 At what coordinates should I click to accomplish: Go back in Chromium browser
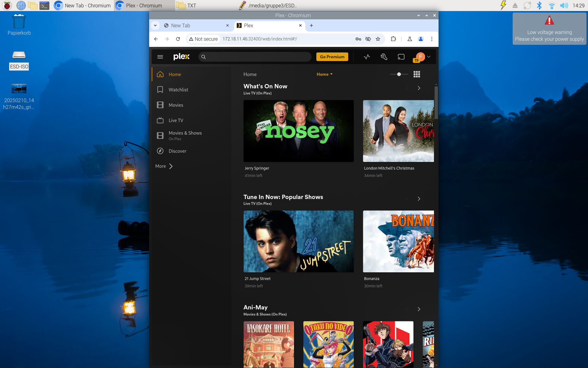(x=156, y=39)
